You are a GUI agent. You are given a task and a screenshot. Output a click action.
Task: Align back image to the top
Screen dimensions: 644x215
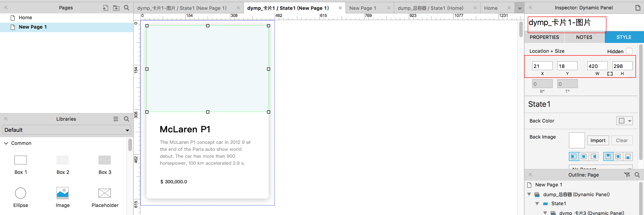(608, 156)
